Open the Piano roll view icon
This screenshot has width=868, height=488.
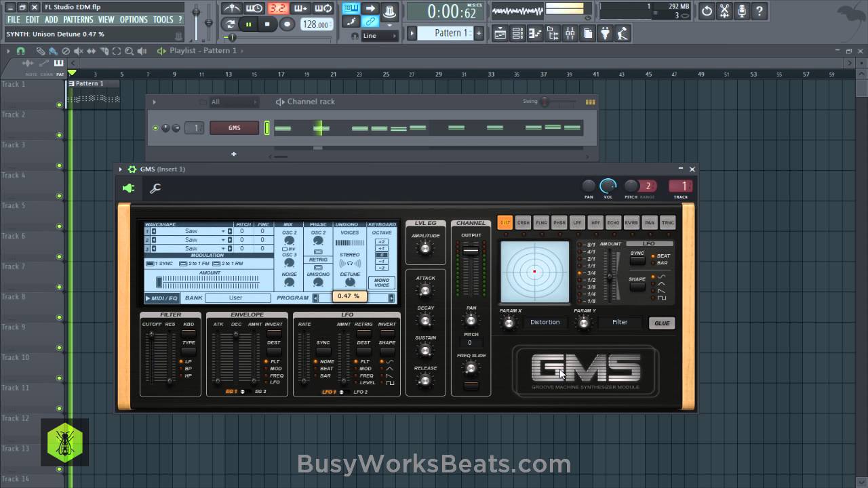(535, 33)
